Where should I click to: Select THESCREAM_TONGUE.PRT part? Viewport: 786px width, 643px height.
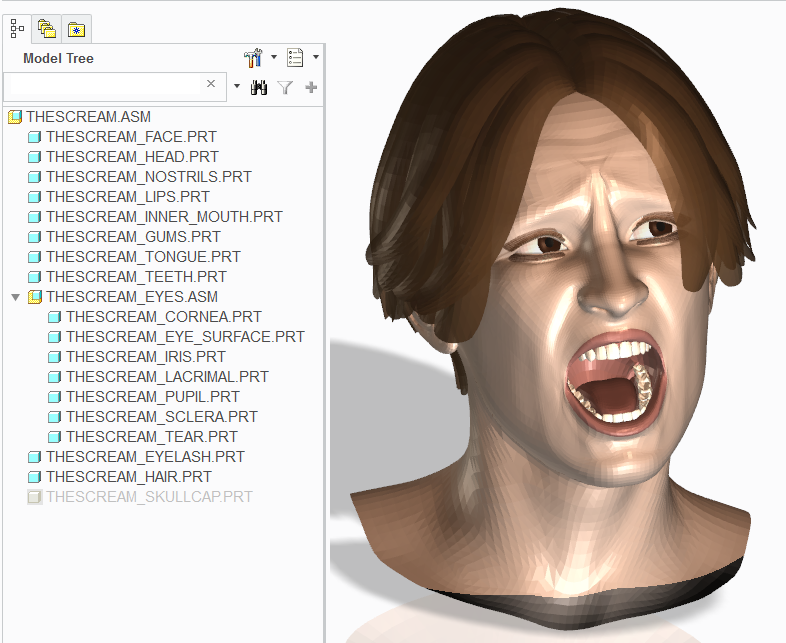143,257
